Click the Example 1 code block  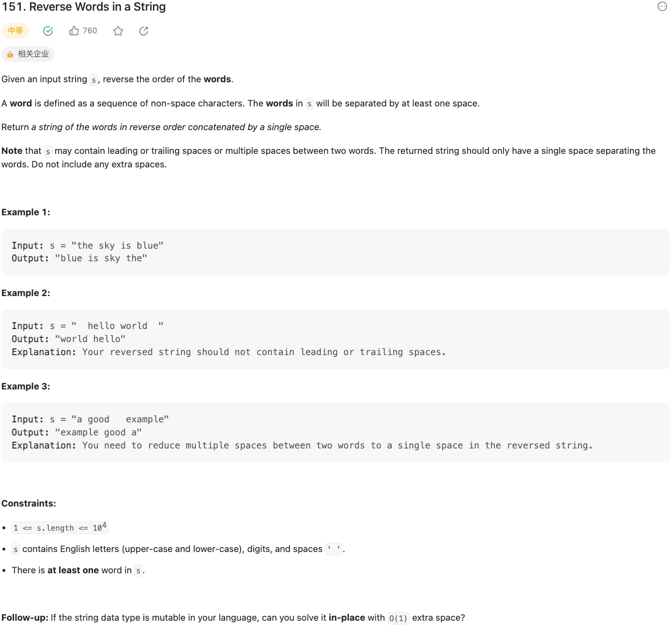[x=336, y=252]
